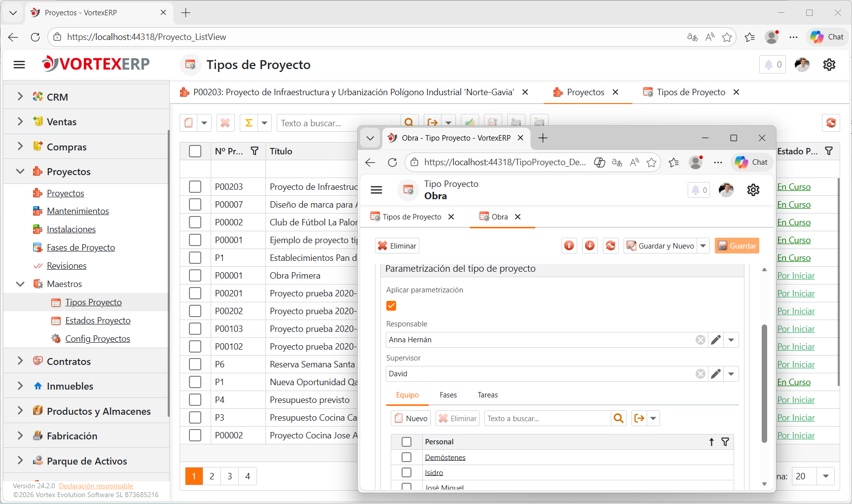The width and height of the screenshot is (852, 504).
Task: Click the new record icon in Proyectos toolbar
Action: 189,123
